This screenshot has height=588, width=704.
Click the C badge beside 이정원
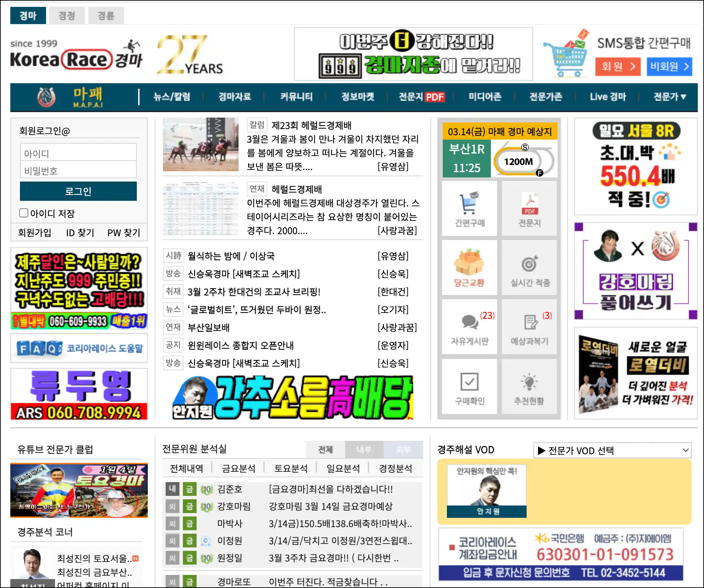206,541
